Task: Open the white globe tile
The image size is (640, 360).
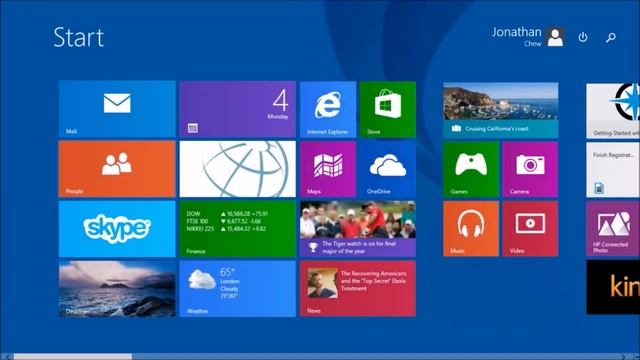Action: 238,169
